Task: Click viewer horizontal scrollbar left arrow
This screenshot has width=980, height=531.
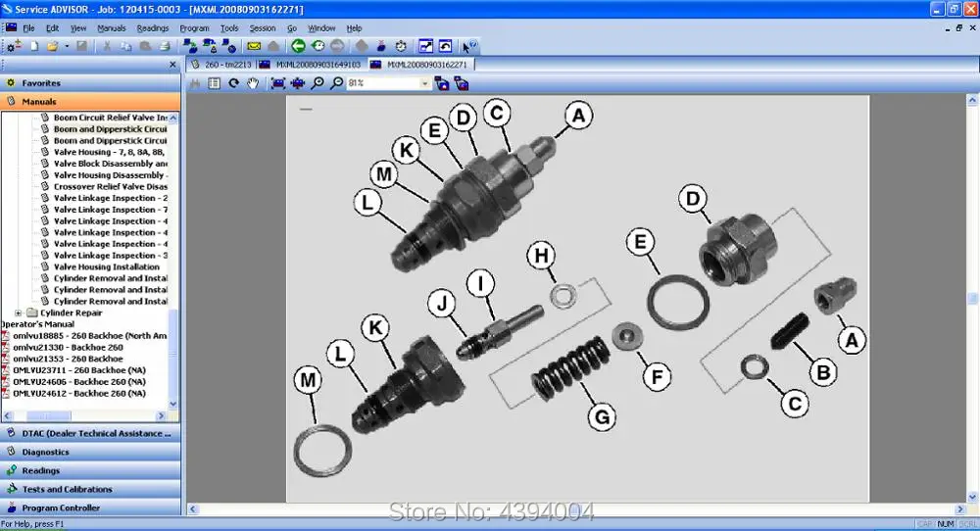Action: click(x=193, y=509)
